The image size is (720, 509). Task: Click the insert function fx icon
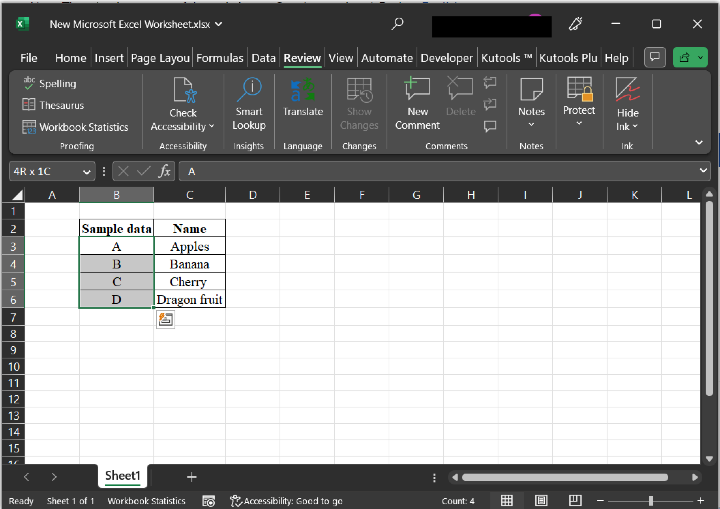coord(165,171)
